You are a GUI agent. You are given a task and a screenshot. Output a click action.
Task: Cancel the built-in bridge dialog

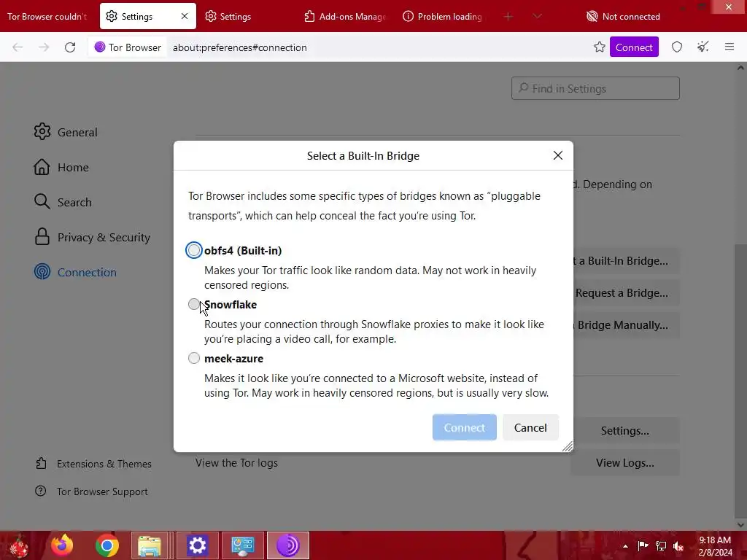click(530, 427)
